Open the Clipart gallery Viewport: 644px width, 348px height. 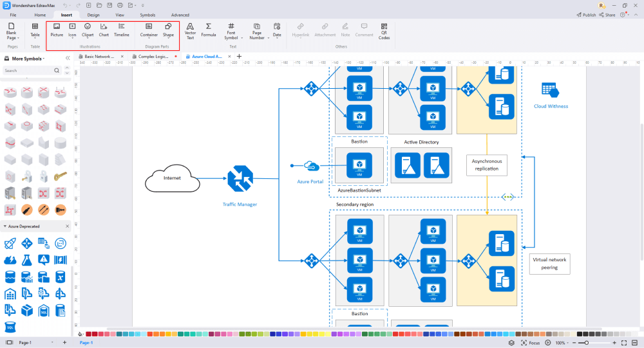pyautogui.click(x=88, y=30)
